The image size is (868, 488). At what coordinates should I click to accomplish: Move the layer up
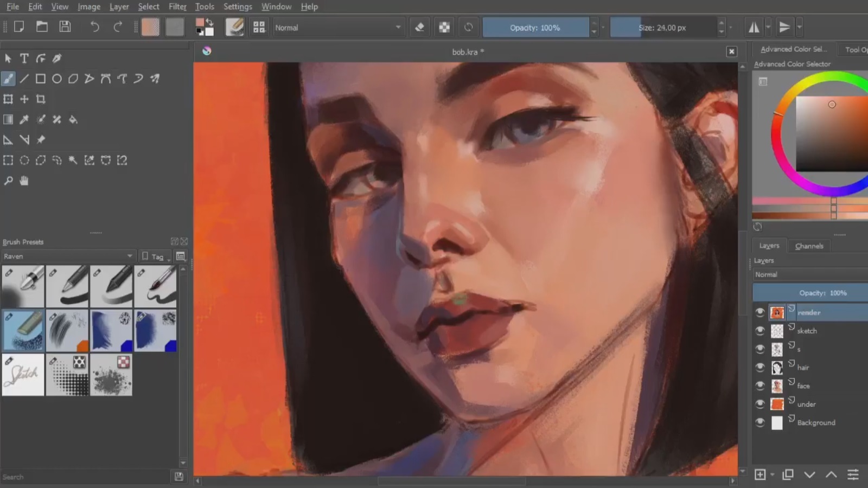pos(831,475)
